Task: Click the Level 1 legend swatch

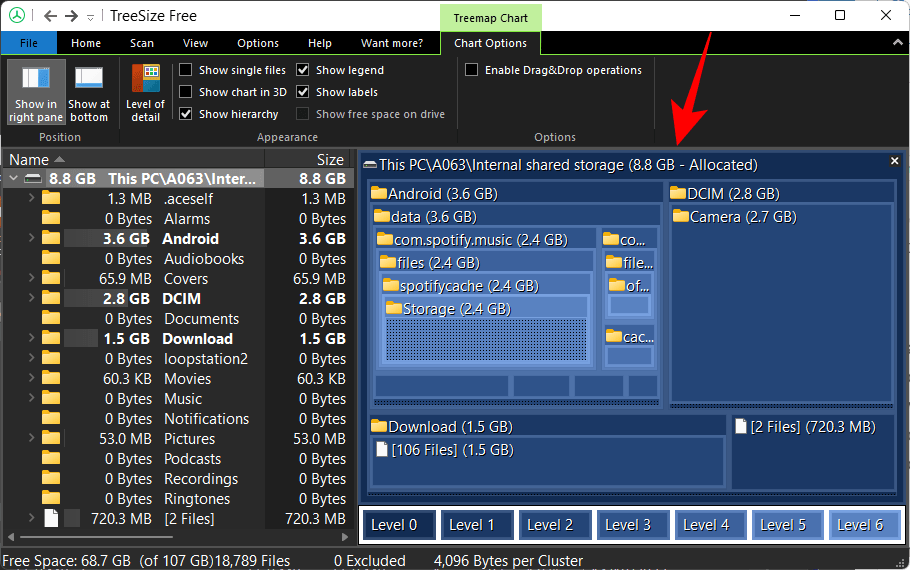Action: [x=477, y=525]
